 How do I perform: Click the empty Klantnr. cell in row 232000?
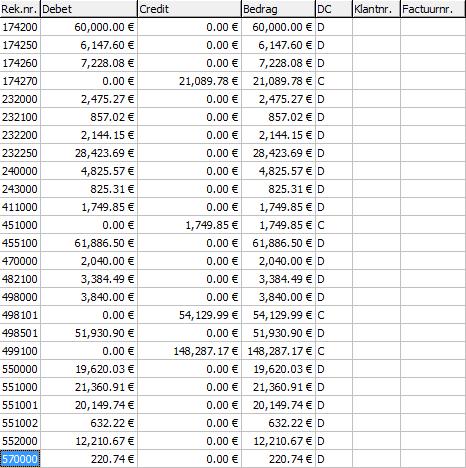(376, 99)
